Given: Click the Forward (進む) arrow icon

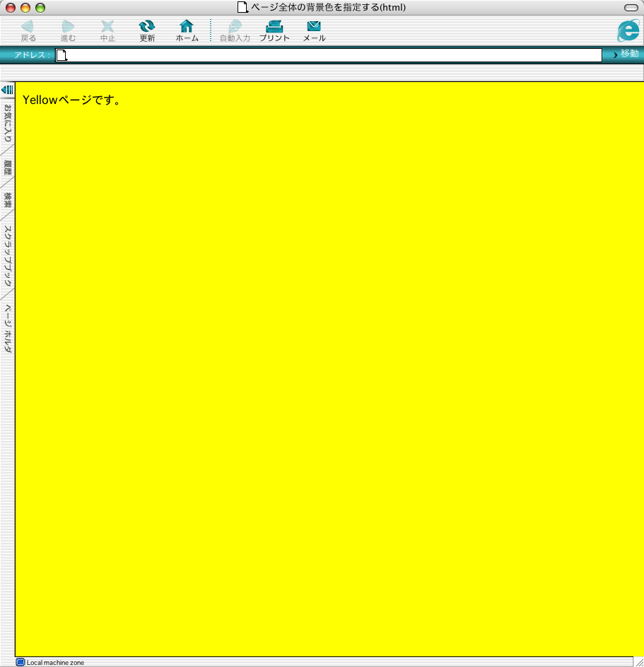Looking at the screenshot, I should click(68, 27).
